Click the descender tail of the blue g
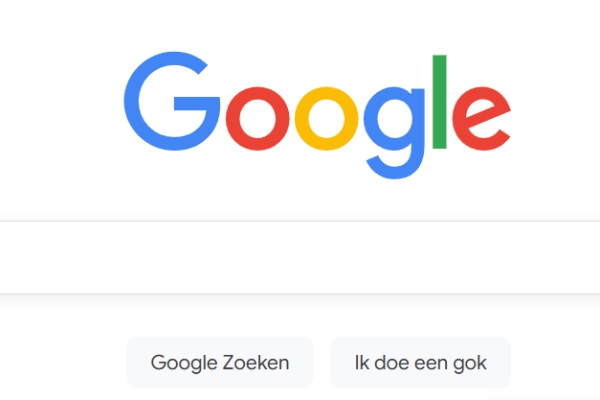This screenshot has height=400, width=600. coord(394,170)
